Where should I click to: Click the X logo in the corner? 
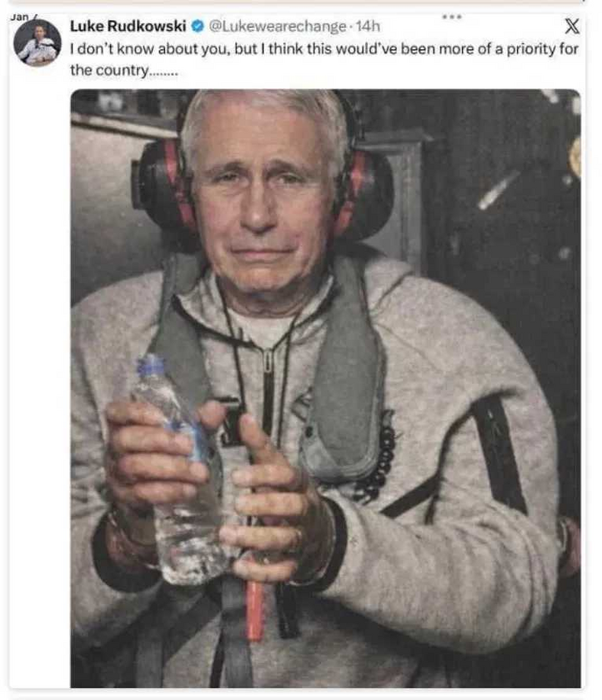click(572, 25)
